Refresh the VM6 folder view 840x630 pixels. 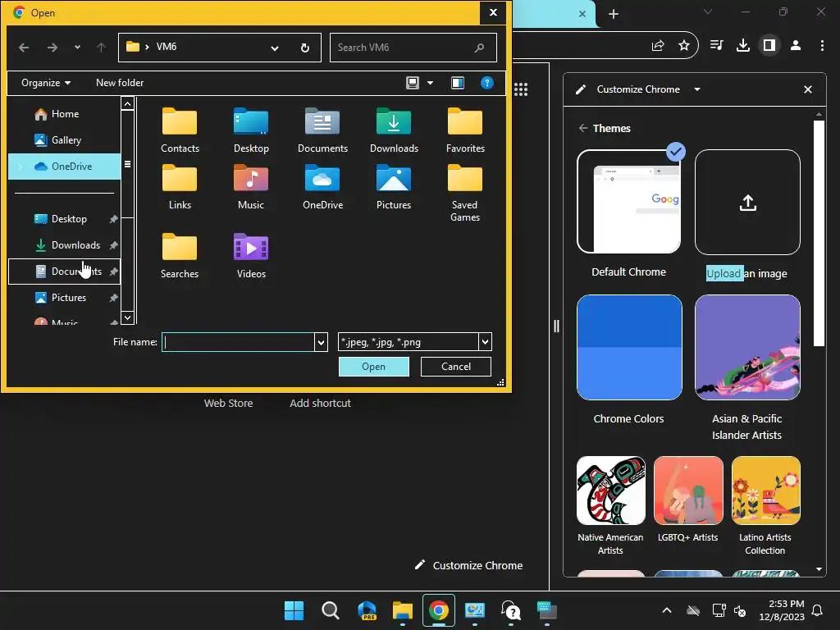tap(305, 48)
